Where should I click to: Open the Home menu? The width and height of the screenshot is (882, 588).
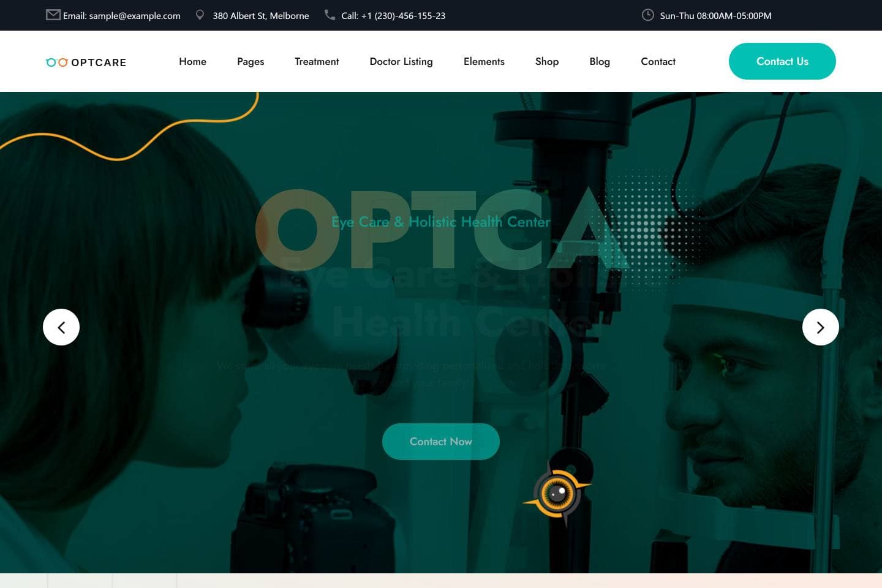point(192,61)
